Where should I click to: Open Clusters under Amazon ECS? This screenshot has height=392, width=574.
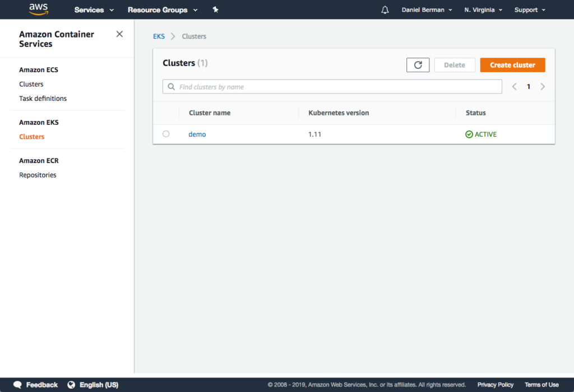(x=31, y=84)
